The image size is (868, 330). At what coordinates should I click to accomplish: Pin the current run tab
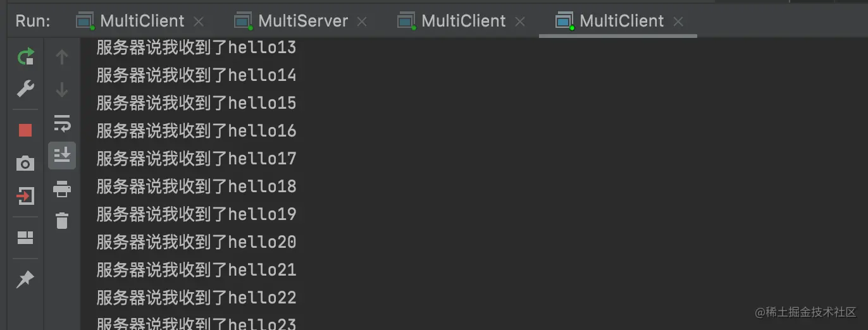point(25,279)
